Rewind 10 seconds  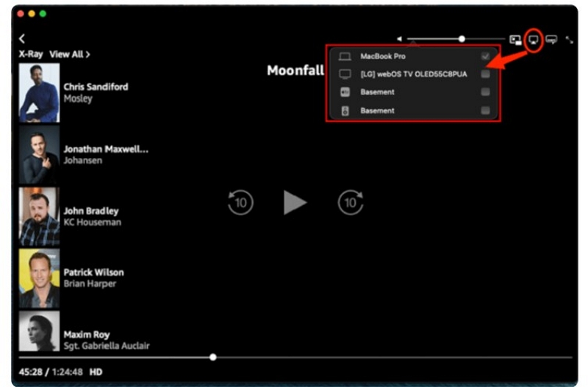point(240,203)
